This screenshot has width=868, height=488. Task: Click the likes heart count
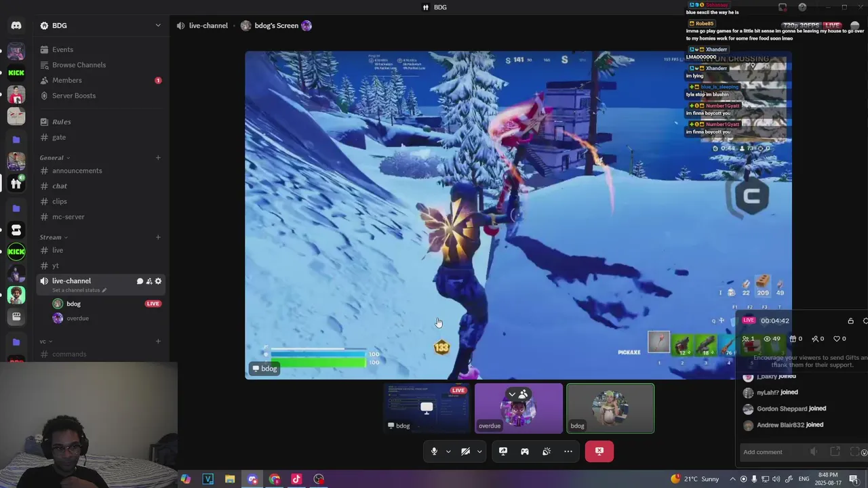tap(840, 339)
